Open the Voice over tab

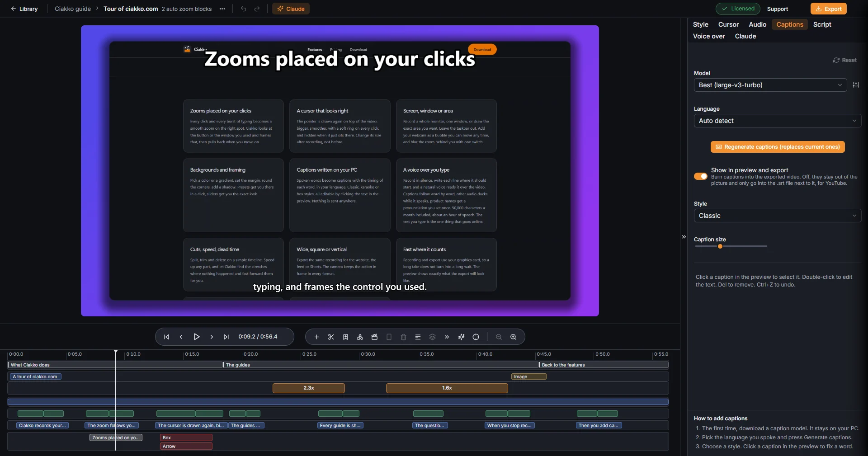(x=709, y=36)
